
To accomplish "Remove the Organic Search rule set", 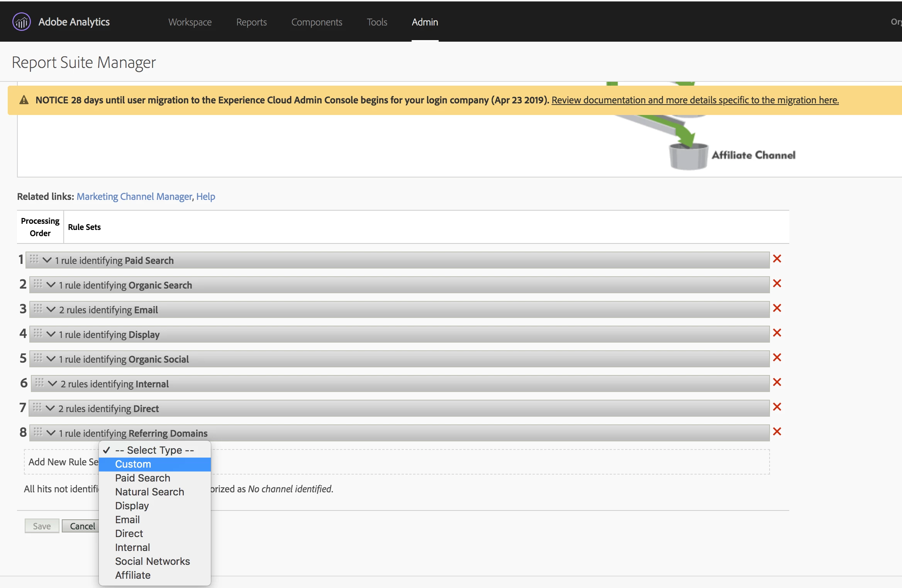I will pyautogui.click(x=777, y=284).
